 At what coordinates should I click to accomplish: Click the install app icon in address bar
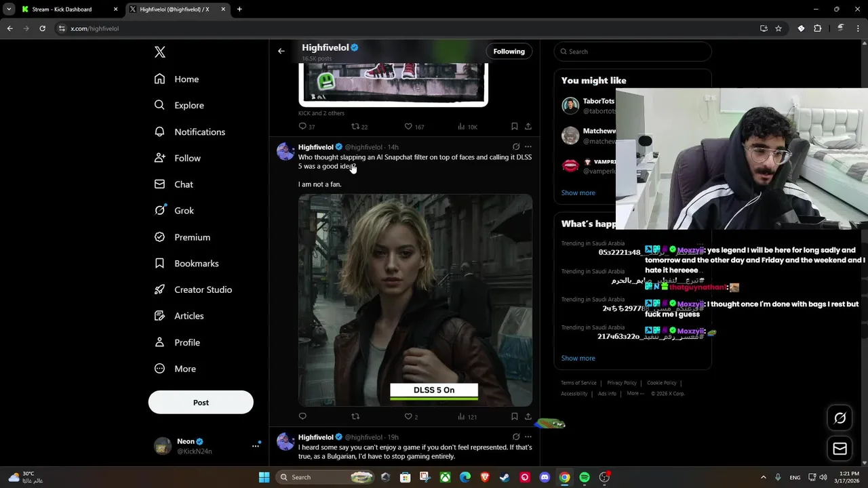tap(764, 28)
